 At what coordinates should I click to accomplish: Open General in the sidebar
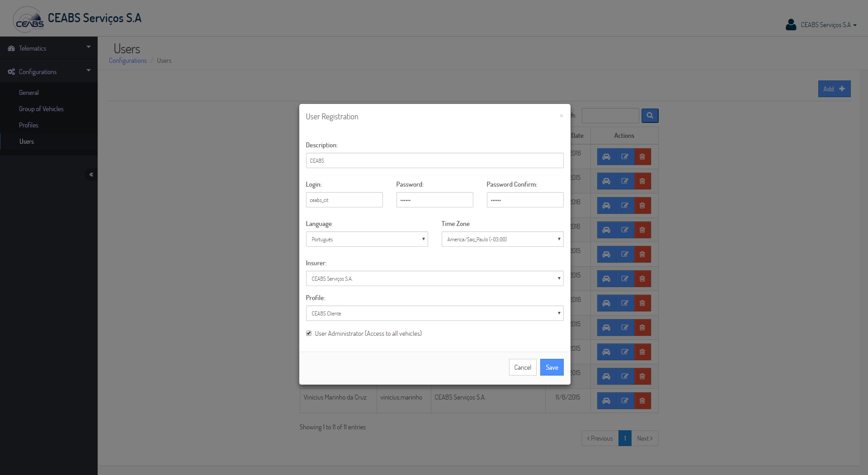pyautogui.click(x=29, y=93)
